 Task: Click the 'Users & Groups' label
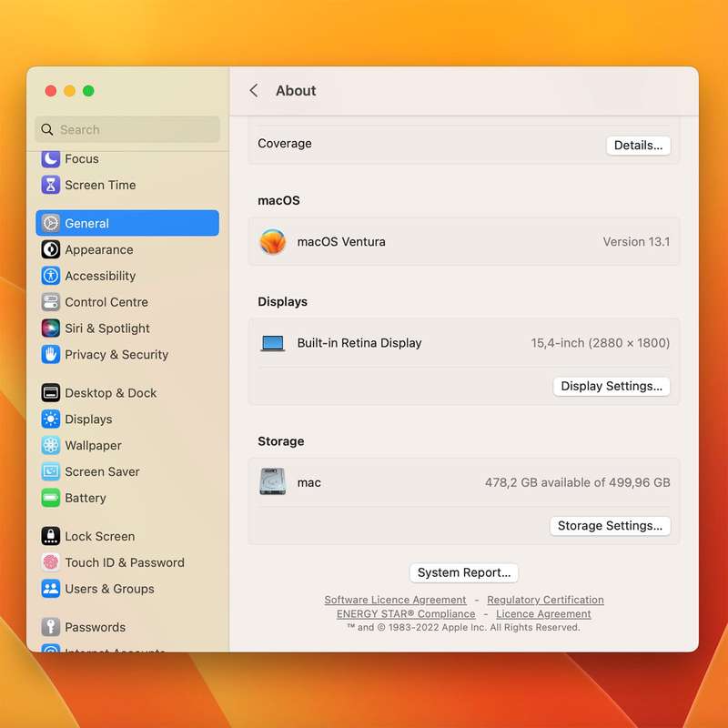coord(109,589)
